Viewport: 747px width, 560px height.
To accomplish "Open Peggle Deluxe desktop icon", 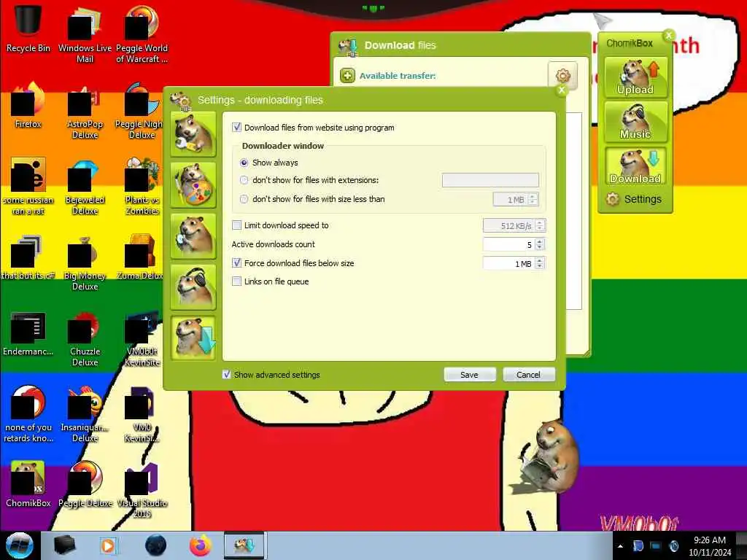I will click(85, 483).
